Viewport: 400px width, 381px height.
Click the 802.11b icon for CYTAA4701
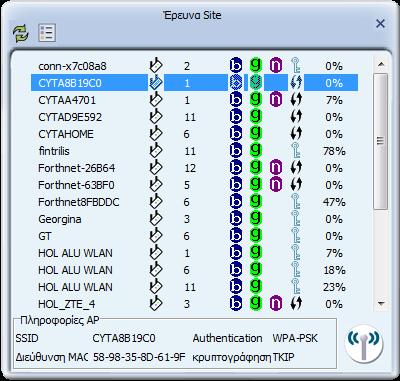click(x=236, y=100)
